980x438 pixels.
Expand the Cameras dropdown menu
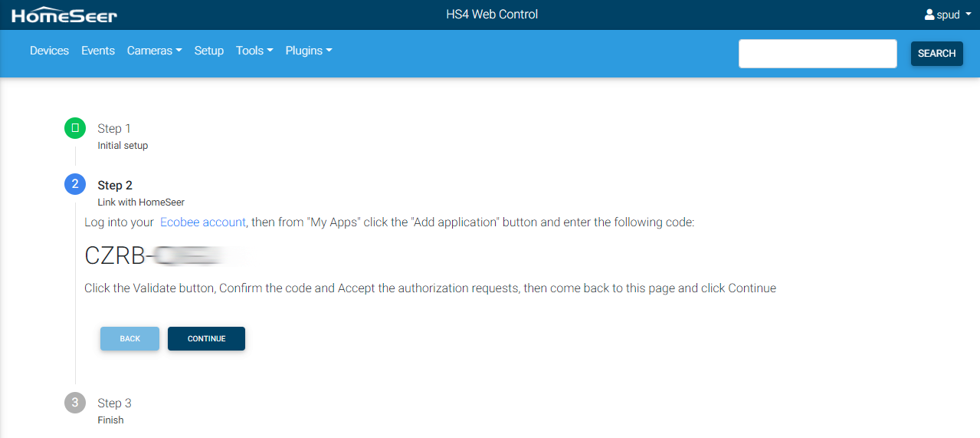click(x=154, y=51)
